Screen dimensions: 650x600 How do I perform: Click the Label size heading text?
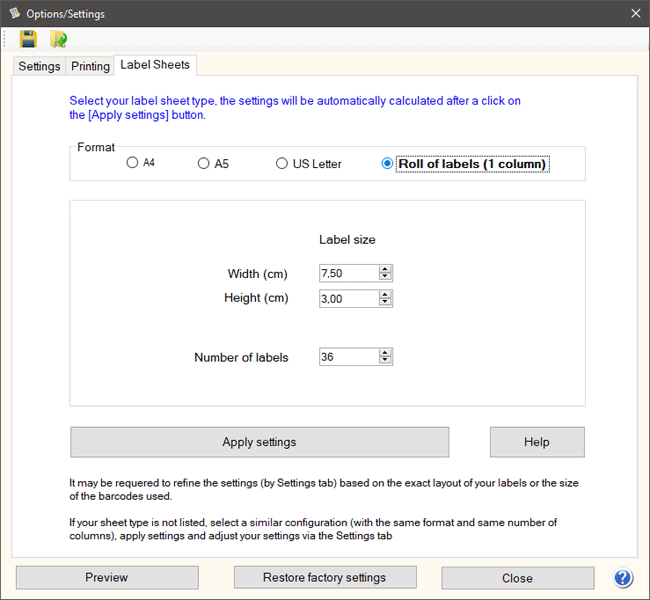(x=347, y=240)
